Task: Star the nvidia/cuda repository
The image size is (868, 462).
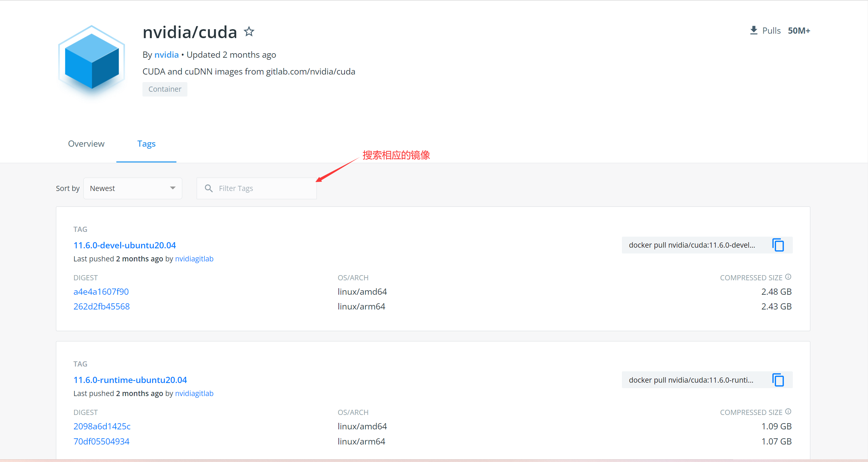Action: (249, 32)
